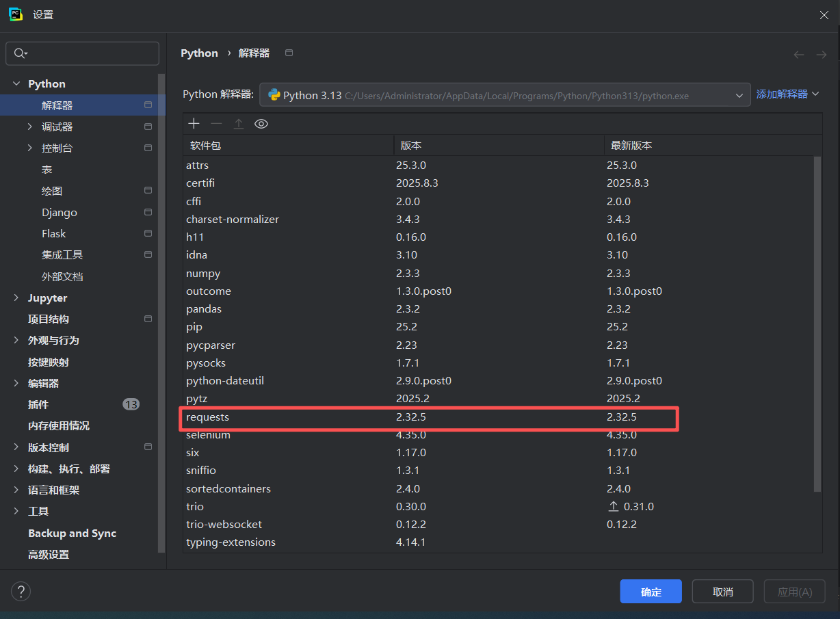The image size is (840, 619).
Task: Select the trio package row
Action: 499,506
